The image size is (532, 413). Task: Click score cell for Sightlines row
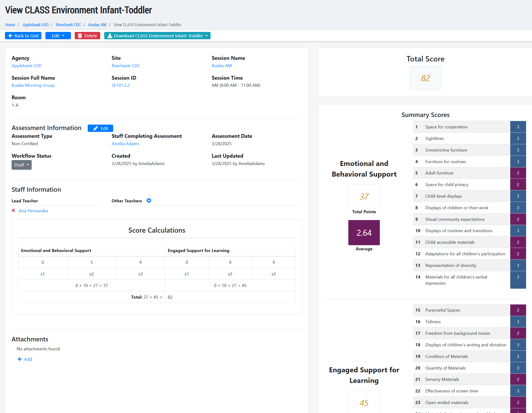(x=518, y=138)
